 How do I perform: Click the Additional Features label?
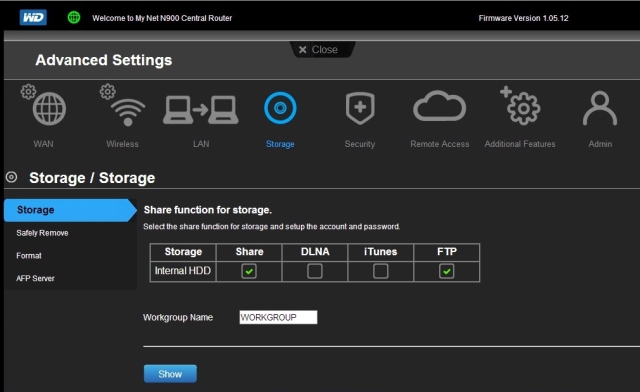click(x=520, y=144)
